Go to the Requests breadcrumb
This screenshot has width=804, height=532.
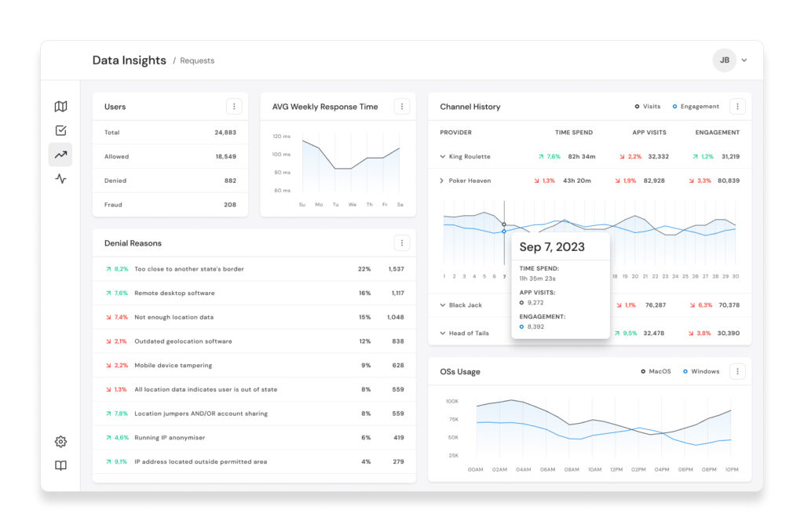[x=197, y=60]
